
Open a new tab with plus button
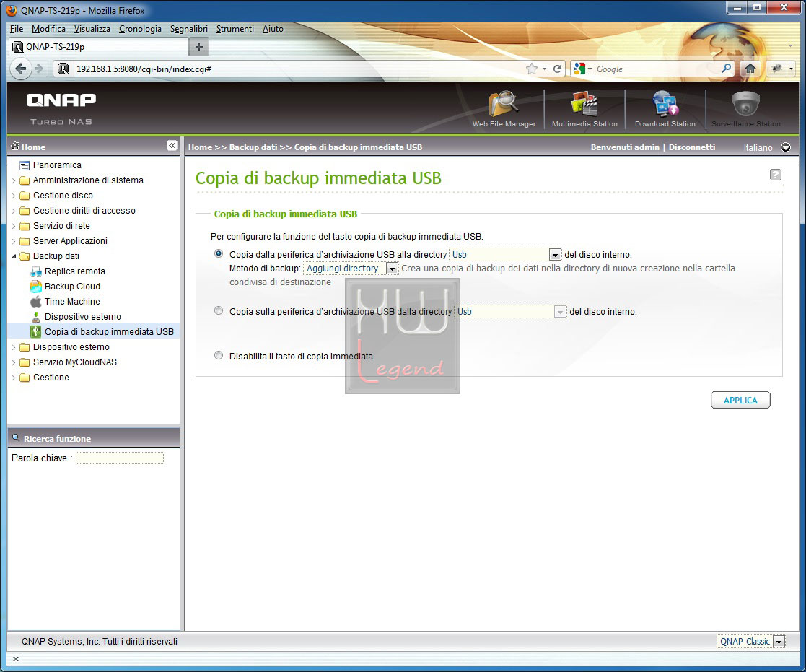[199, 47]
